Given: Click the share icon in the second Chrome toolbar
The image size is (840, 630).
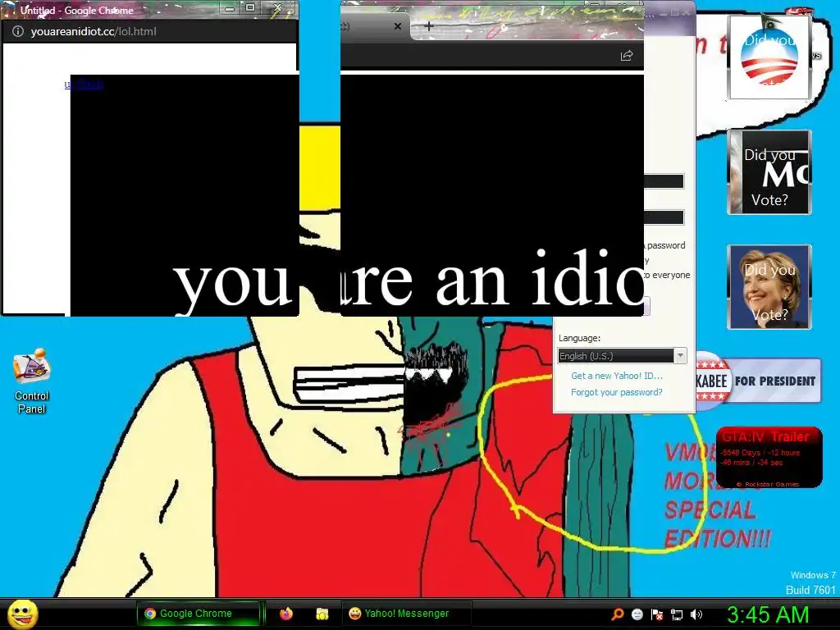Looking at the screenshot, I should 626,55.
